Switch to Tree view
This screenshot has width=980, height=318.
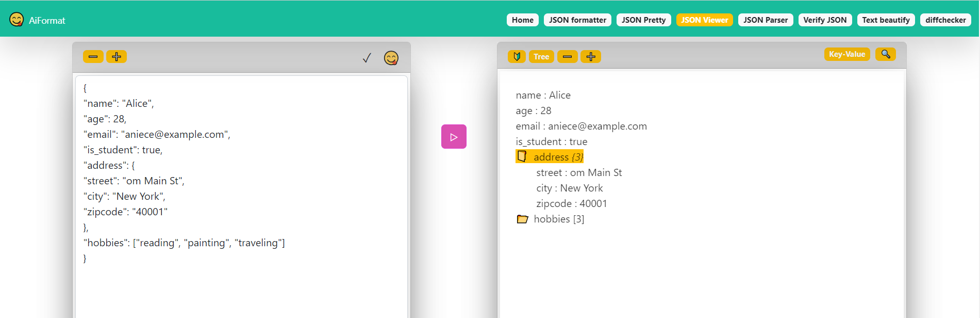[x=541, y=57]
